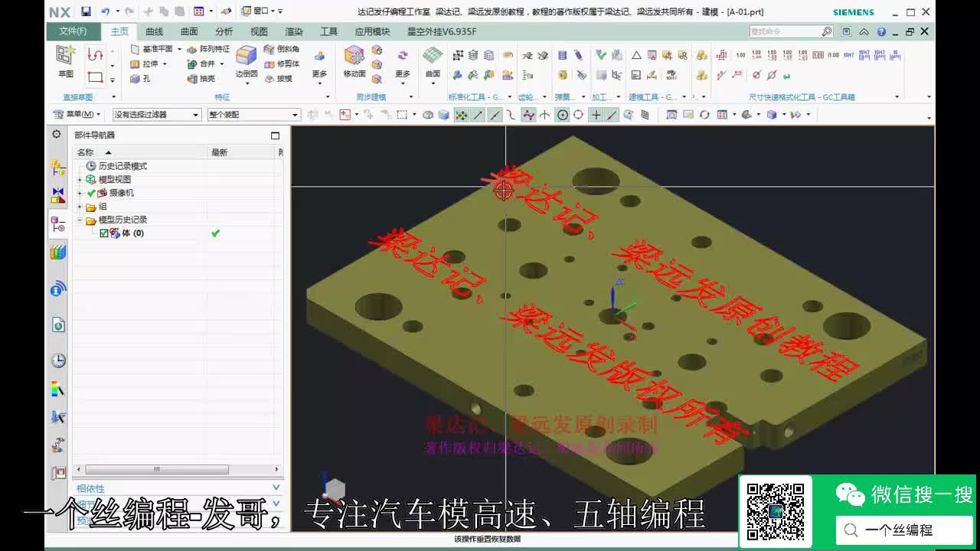980x551 pixels.
Task: Toggle the arc center snap icon
Action: (x=562, y=115)
